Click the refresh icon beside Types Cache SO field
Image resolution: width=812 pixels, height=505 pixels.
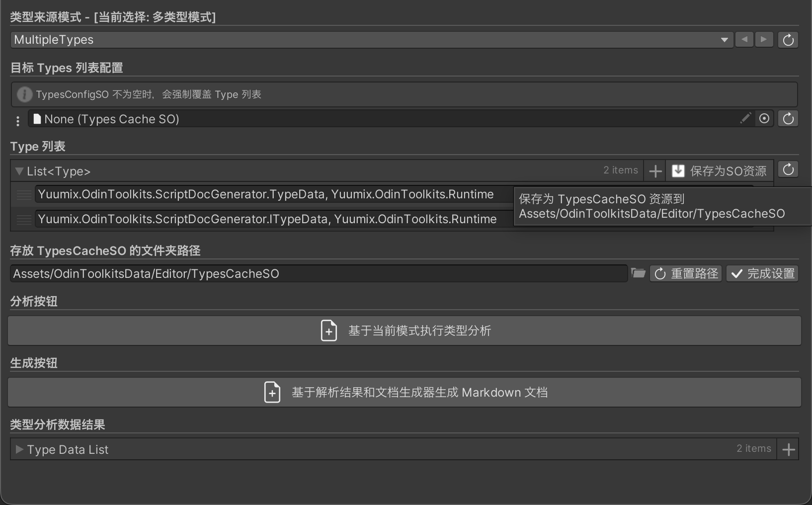(x=788, y=118)
